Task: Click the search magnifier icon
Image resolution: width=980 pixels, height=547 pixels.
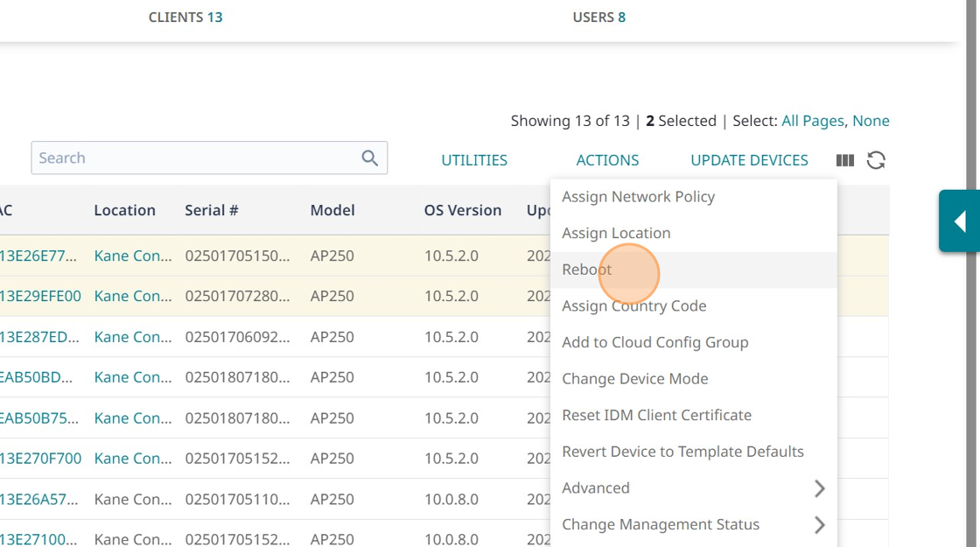Action: coord(370,158)
